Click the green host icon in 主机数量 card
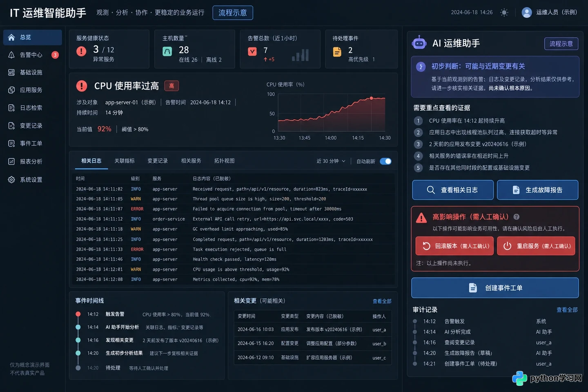The width and height of the screenshot is (588, 392). (x=167, y=51)
